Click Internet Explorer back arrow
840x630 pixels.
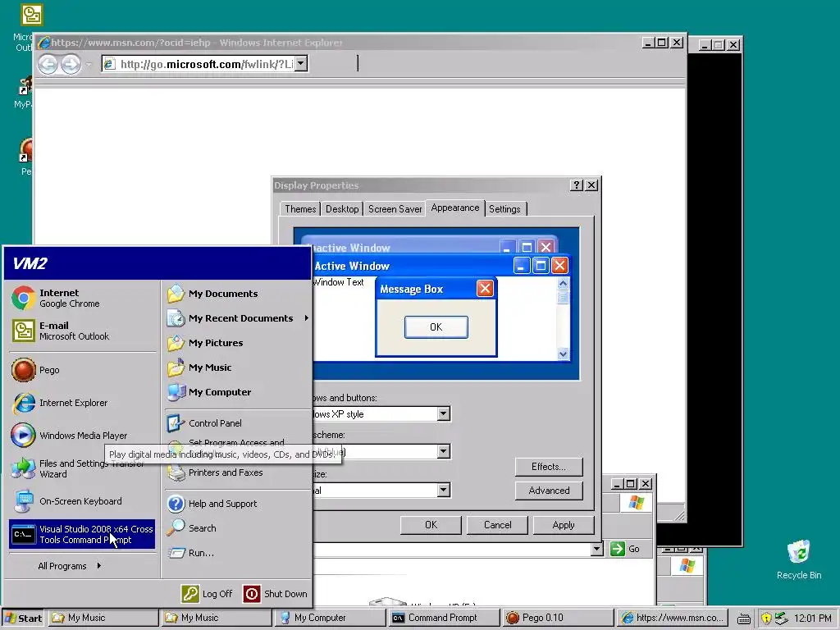tap(48, 65)
